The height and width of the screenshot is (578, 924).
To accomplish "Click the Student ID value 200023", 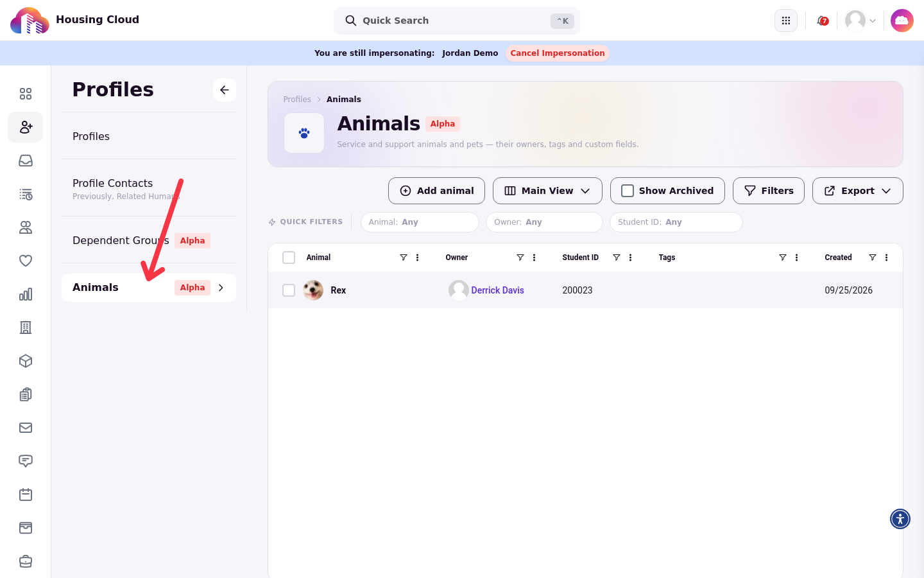I will tap(577, 290).
